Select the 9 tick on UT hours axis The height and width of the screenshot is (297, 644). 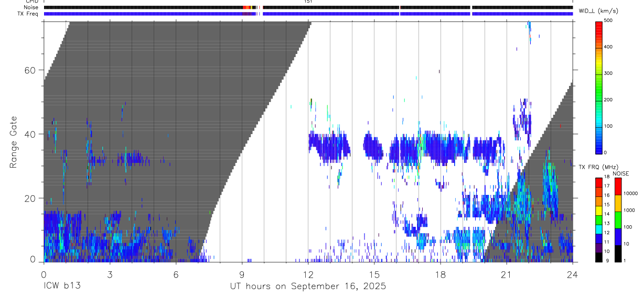click(x=242, y=274)
